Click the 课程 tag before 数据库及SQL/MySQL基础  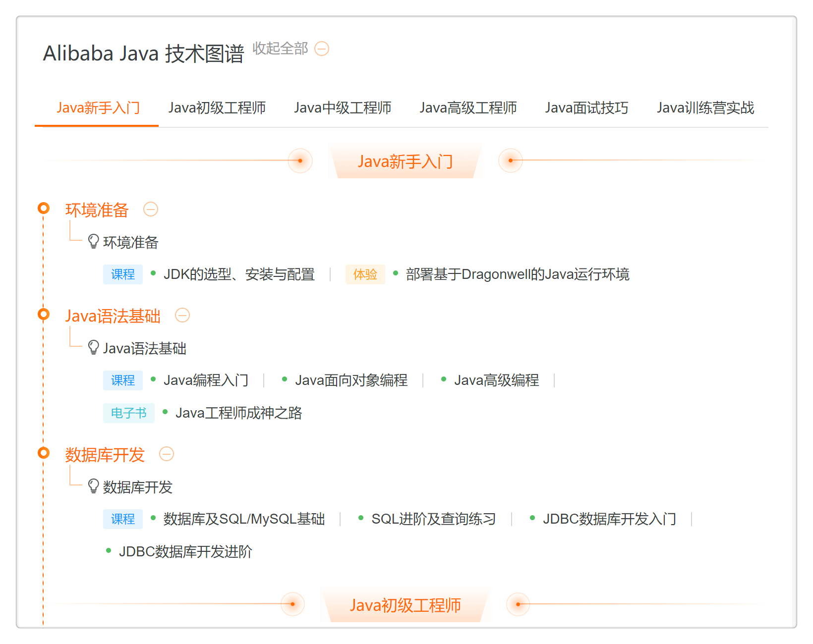point(123,519)
